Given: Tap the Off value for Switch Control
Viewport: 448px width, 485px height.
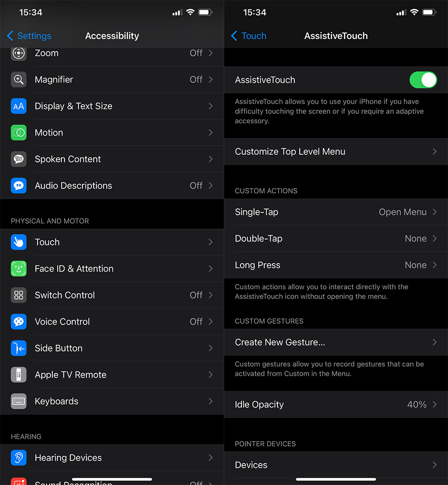Looking at the screenshot, I should tap(196, 295).
